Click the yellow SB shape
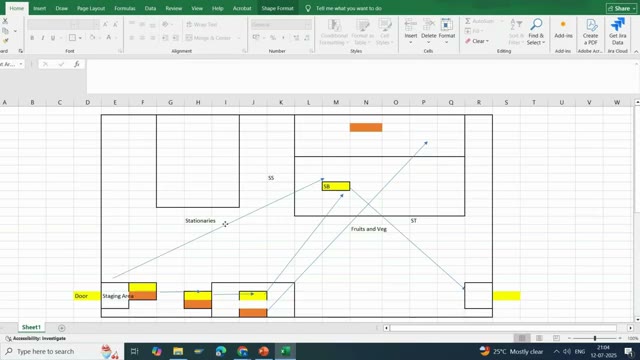This screenshot has height=360, width=640. coord(336,187)
